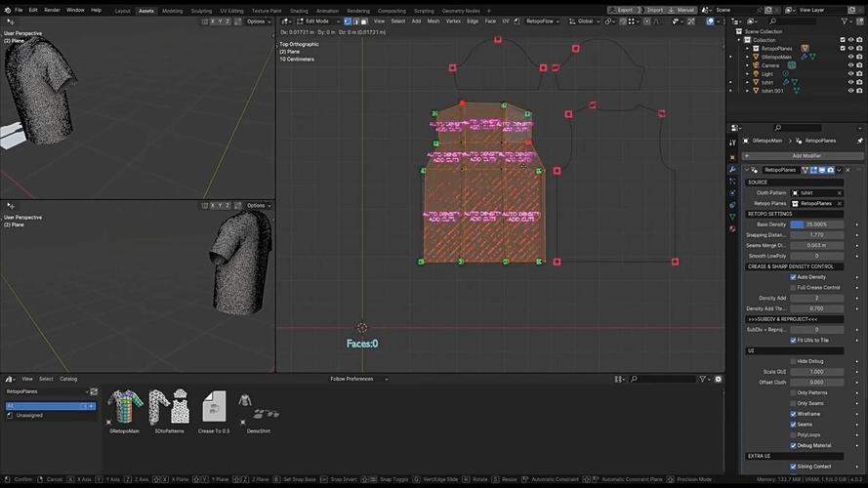The height and width of the screenshot is (488, 868).
Task: Open the RetopoFlow dropdown
Action: coord(543,21)
